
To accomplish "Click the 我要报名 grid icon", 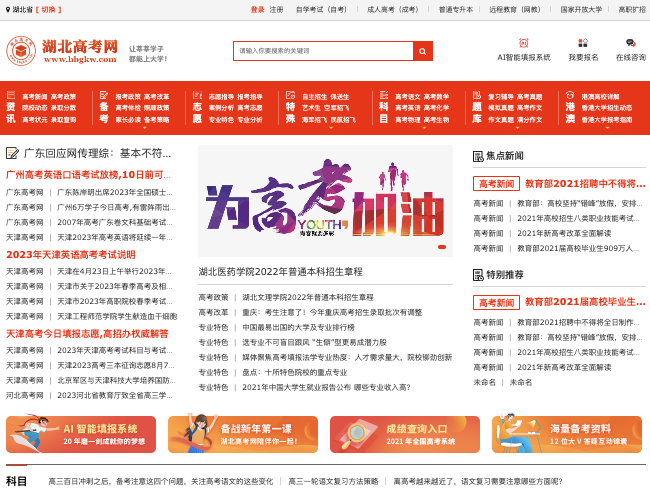I will click(583, 43).
